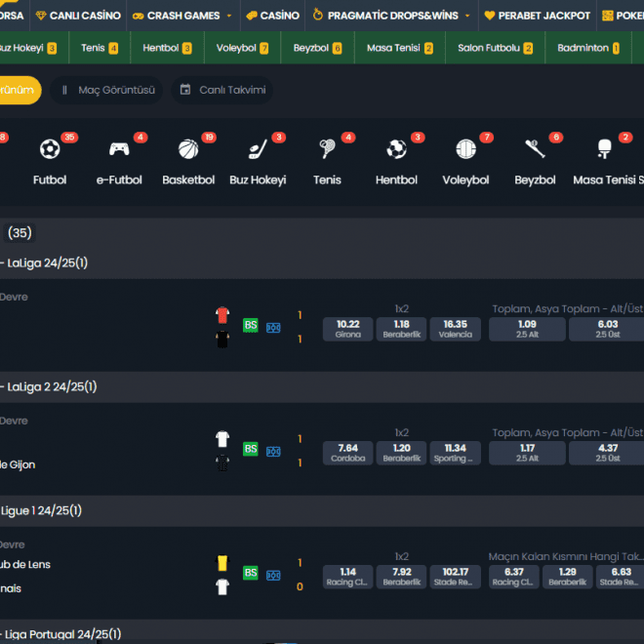
Task: Open BS icon for Cordoba match
Action: point(251,449)
